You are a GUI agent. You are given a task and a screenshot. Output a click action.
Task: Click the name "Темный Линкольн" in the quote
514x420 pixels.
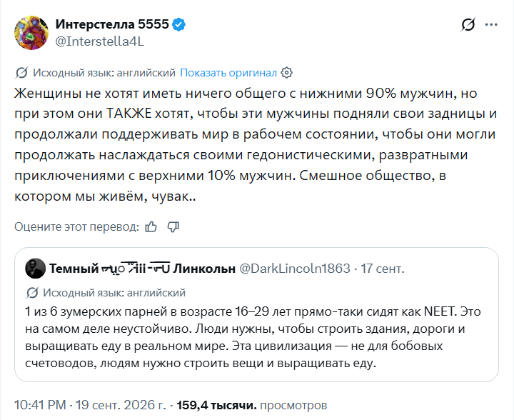[x=142, y=269]
